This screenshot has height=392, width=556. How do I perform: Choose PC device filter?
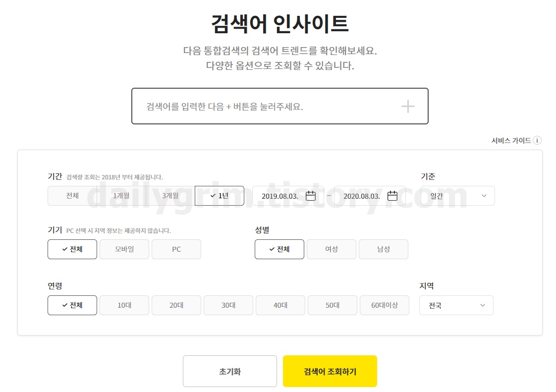tap(176, 249)
